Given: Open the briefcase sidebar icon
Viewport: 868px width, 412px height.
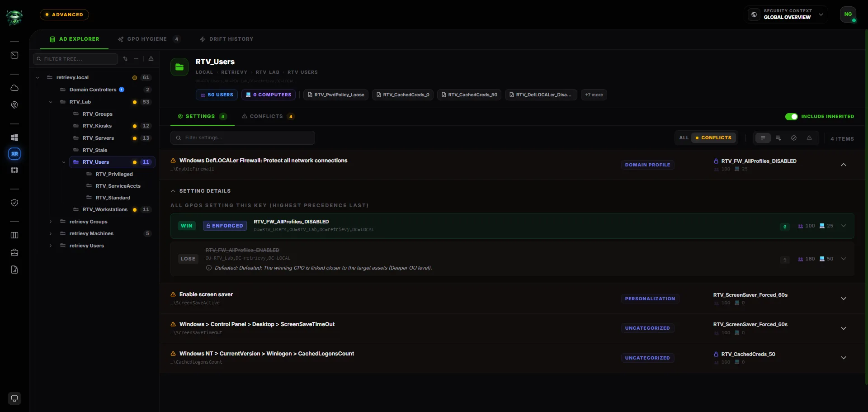Looking at the screenshot, I should 14,252.
